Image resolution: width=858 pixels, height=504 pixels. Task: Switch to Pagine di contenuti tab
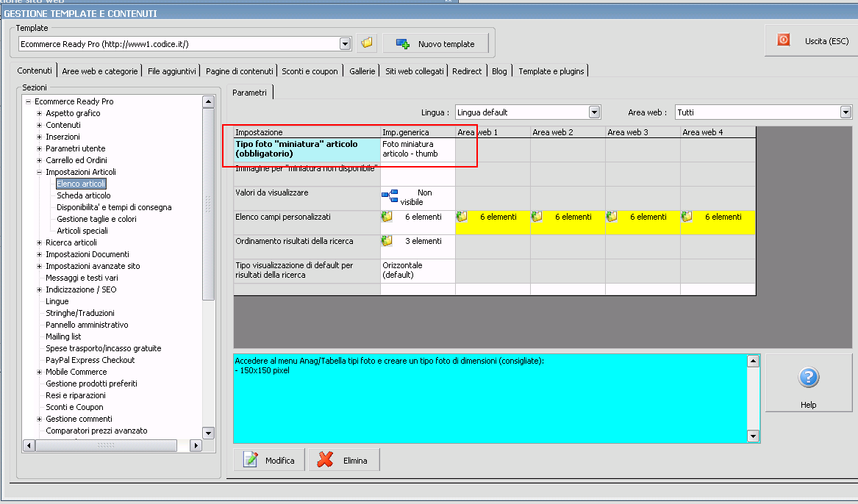point(239,71)
